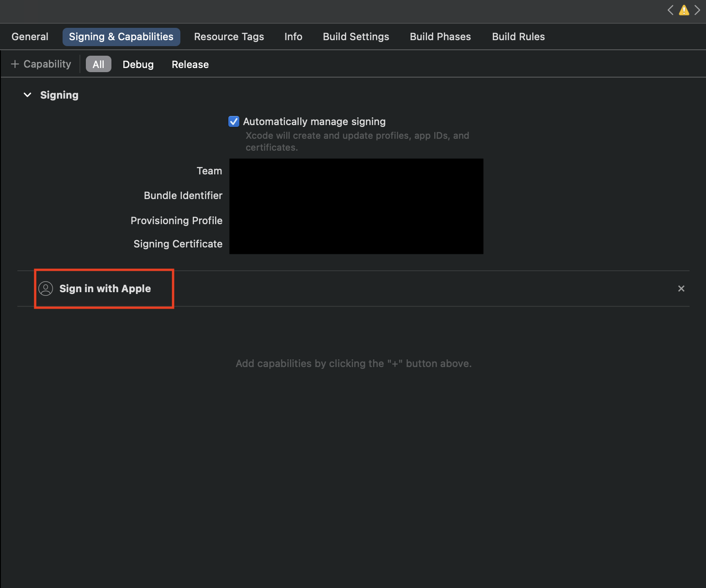
Task: Open the General tab
Action: [30, 37]
